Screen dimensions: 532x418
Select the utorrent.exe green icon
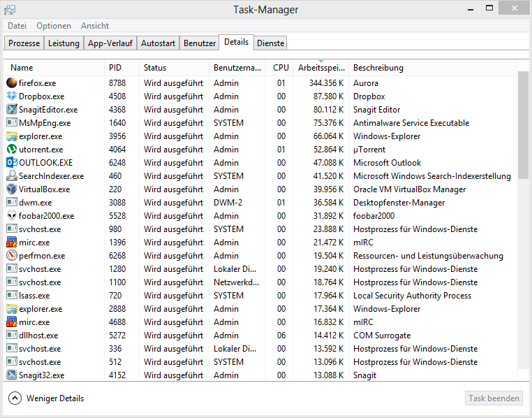point(11,150)
